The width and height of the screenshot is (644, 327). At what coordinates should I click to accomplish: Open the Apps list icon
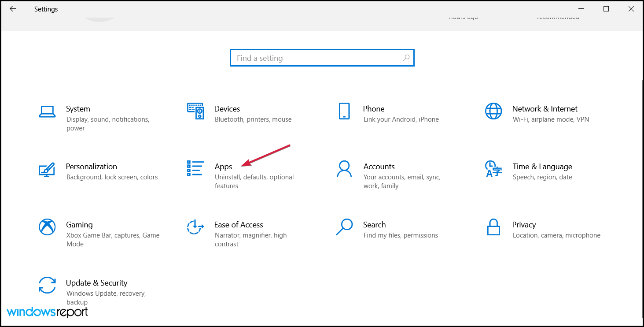[x=195, y=168]
